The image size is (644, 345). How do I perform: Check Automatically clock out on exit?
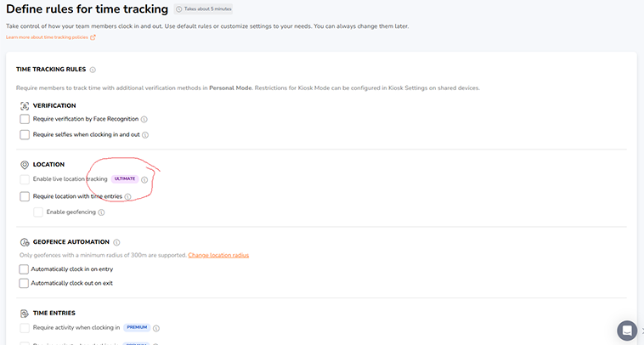(25, 283)
